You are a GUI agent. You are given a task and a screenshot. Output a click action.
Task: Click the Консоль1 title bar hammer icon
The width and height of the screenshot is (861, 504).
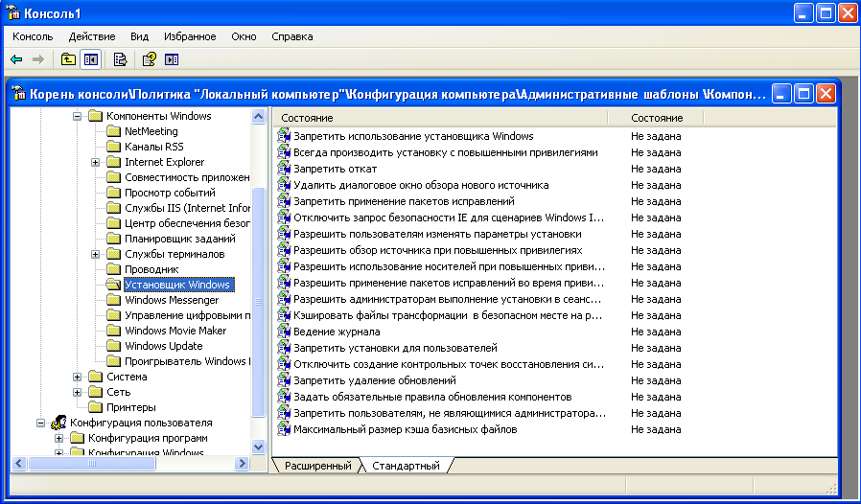pyautogui.click(x=12, y=12)
